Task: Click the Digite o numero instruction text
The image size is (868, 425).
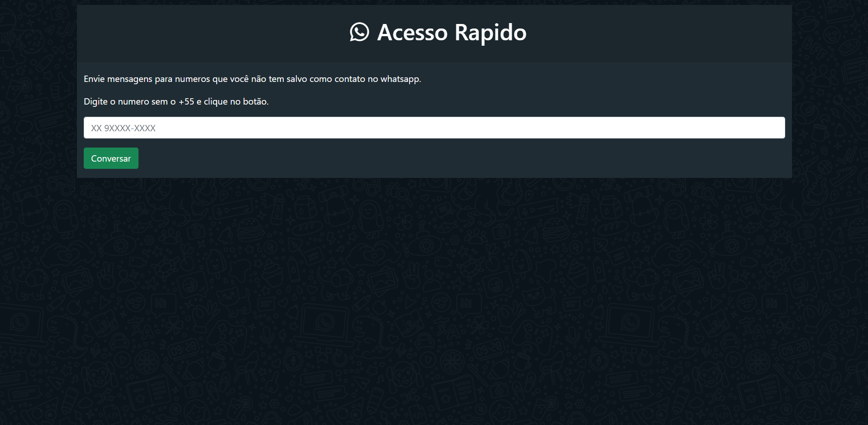Action: tap(176, 101)
